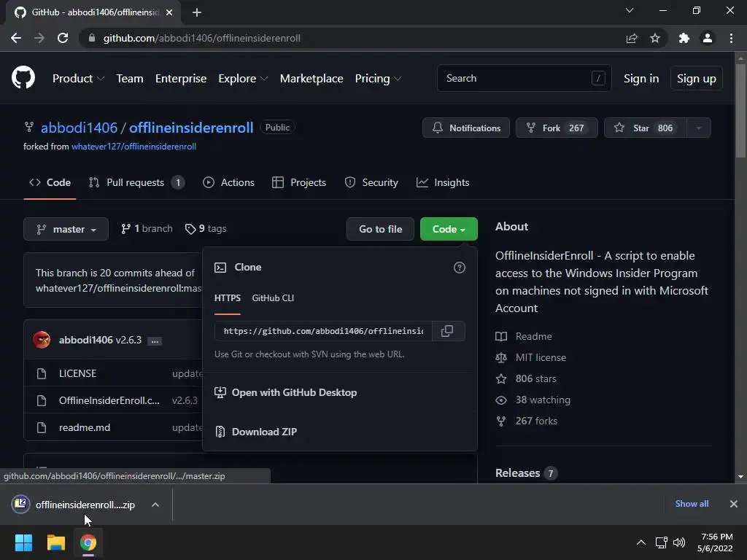Open the Pricing dropdown menu
The width and height of the screenshot is (747, 560).
(x=378, y=79)
